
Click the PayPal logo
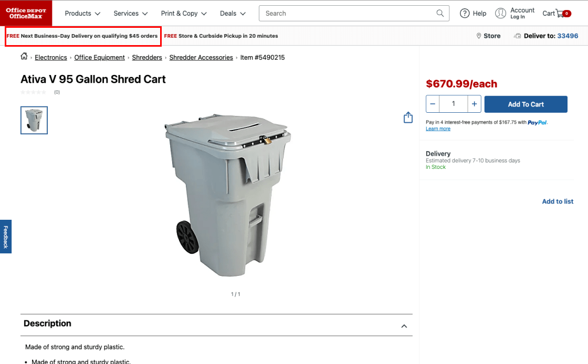[537, 122]
